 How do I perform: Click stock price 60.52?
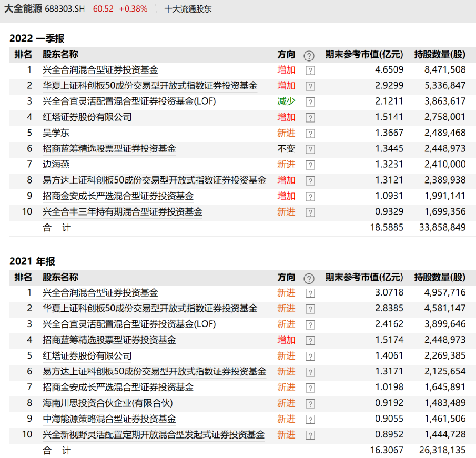103,9
